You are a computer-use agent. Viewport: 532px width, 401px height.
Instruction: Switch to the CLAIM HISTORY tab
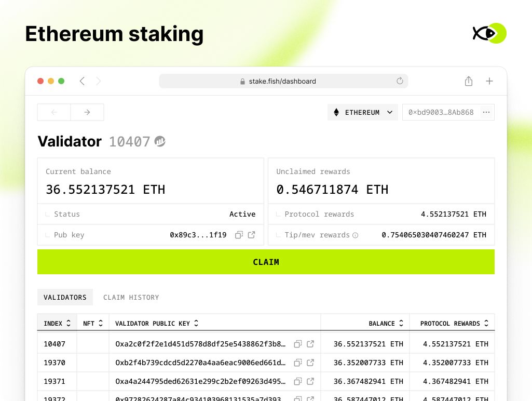(x=131, y=298)
